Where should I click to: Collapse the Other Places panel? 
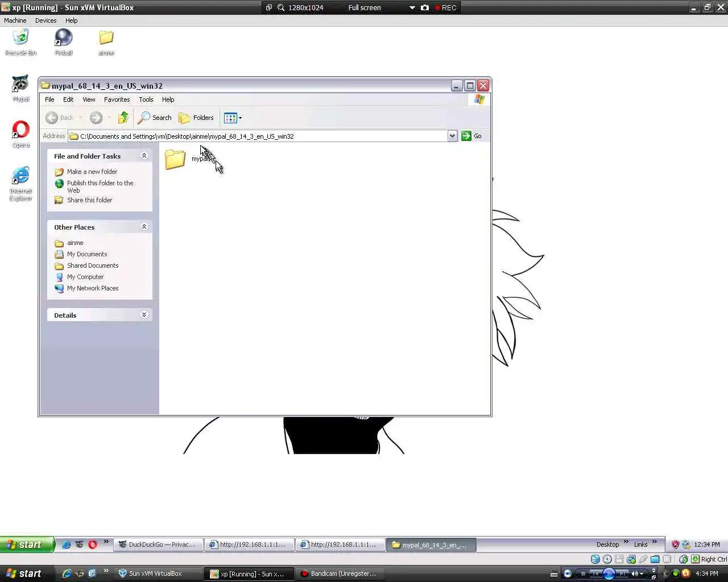point(144,227)
